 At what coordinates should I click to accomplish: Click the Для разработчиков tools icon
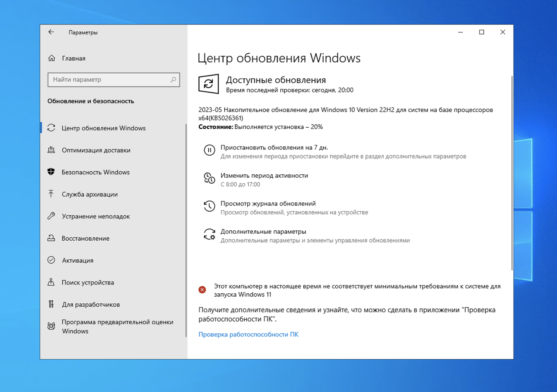[51, 304]
